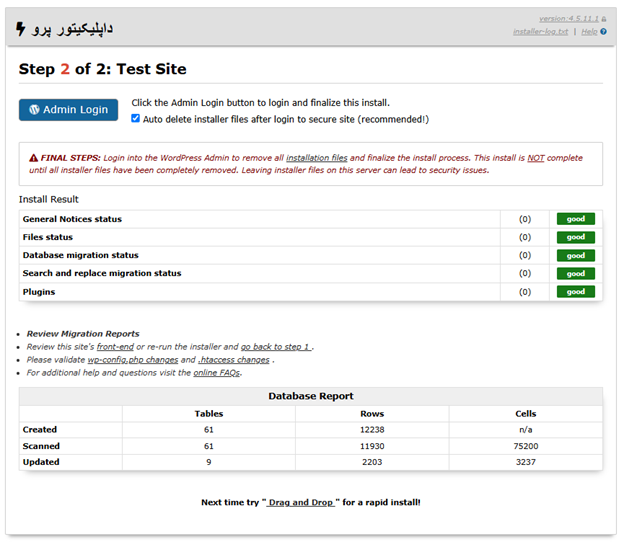Click the lock icon beside version number
Image resolution: width=624 pixels, height=542 pixels.
pos(604,19)
